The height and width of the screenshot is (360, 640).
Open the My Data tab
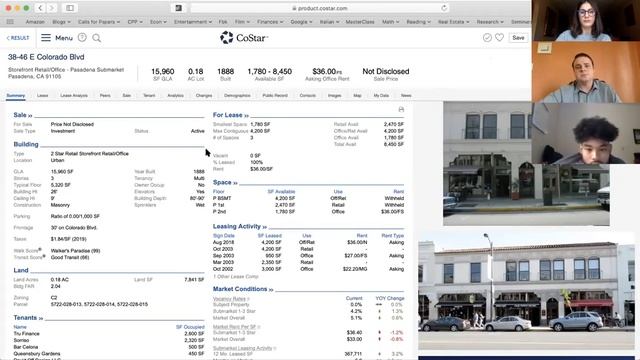click(381, 95)
